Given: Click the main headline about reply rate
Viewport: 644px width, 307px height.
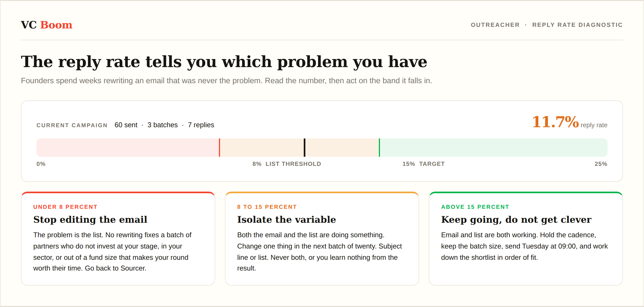Looking at the screenshot, I should 224,61.
